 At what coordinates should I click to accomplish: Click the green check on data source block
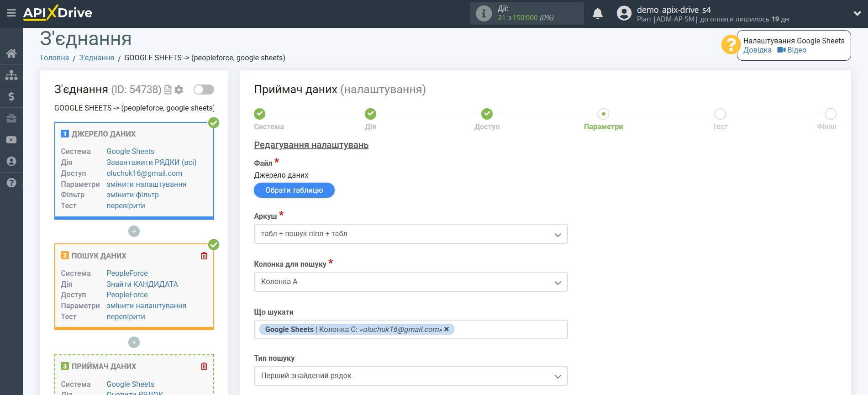coord(214,123)
